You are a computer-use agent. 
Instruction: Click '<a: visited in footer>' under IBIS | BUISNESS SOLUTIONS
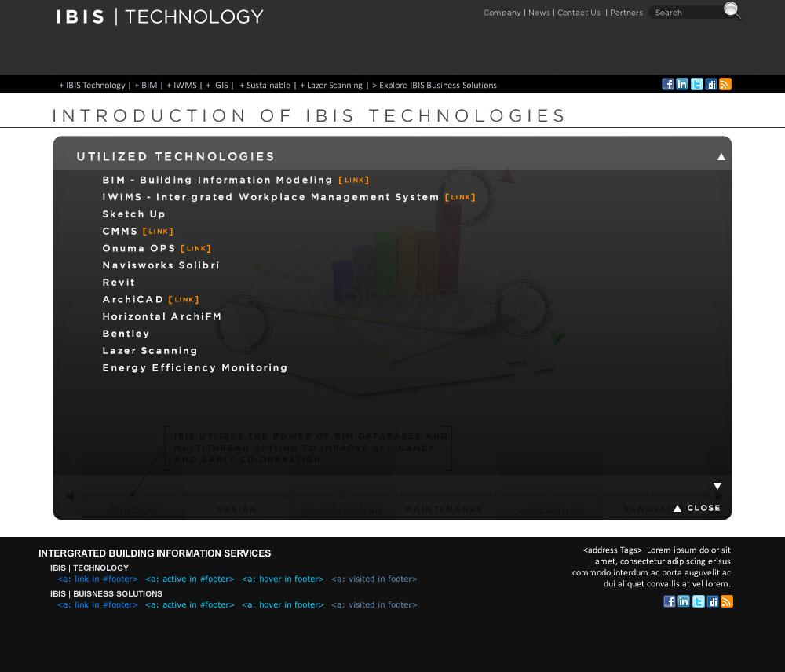pos(374,605)
